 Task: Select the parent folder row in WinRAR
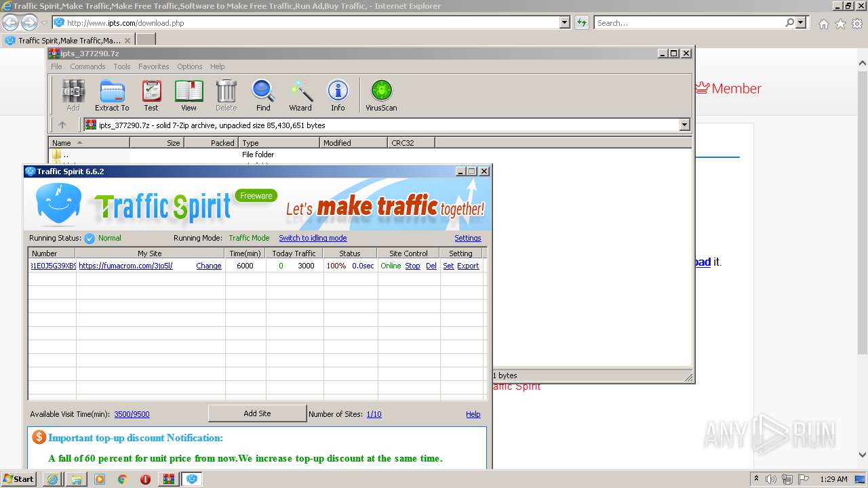370,155
